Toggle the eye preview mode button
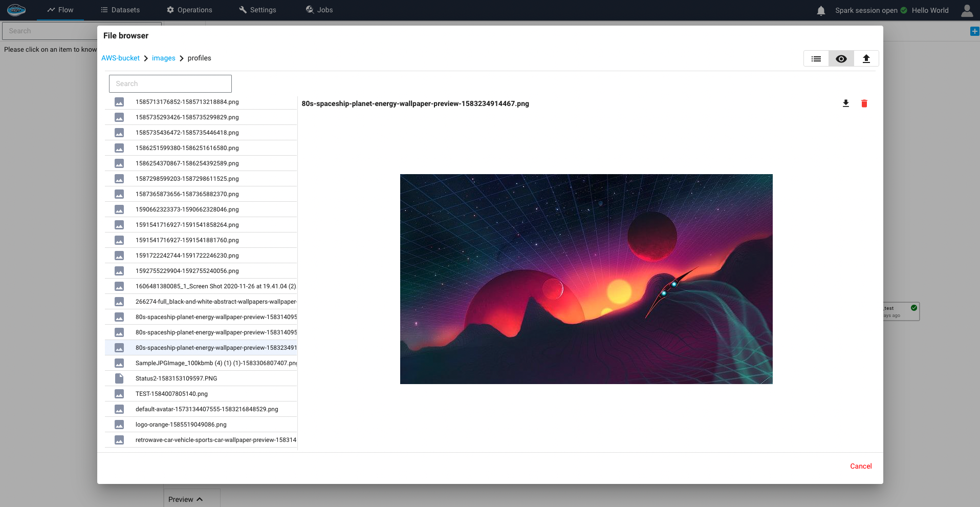 (841, 59)
